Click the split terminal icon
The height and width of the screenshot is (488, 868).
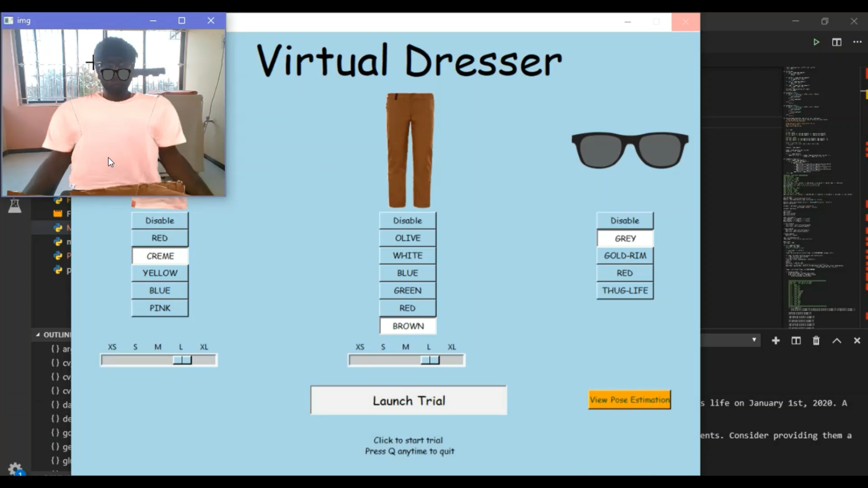point(796,341)
